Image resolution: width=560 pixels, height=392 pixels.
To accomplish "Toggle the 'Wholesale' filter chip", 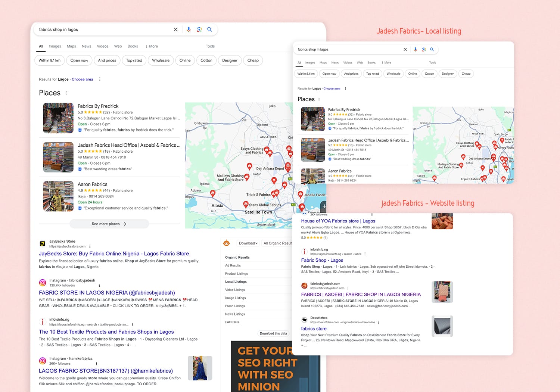I will coord(161,60).
